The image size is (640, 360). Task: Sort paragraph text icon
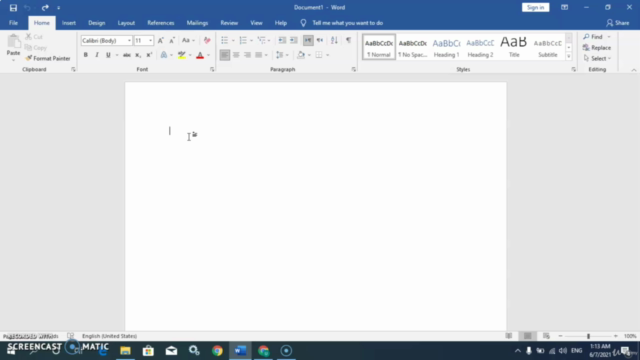pos(334,40)
